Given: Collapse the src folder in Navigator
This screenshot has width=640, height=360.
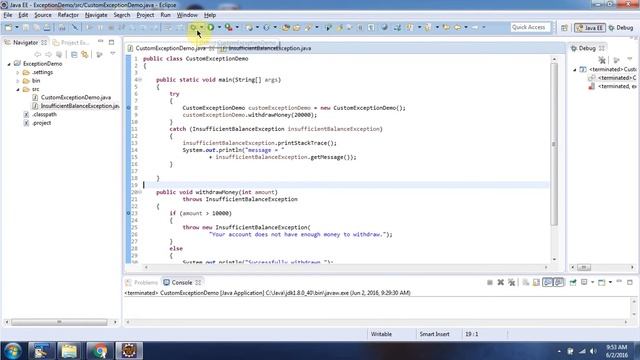Looking at the screenshot, I should point(18,89).
